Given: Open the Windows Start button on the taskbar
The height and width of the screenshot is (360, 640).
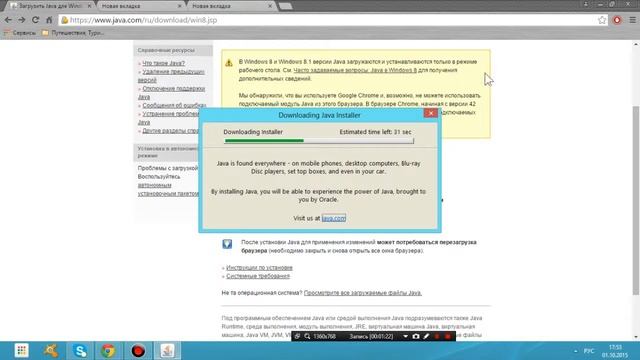Looking at the screenshot, I should [21, 351].
